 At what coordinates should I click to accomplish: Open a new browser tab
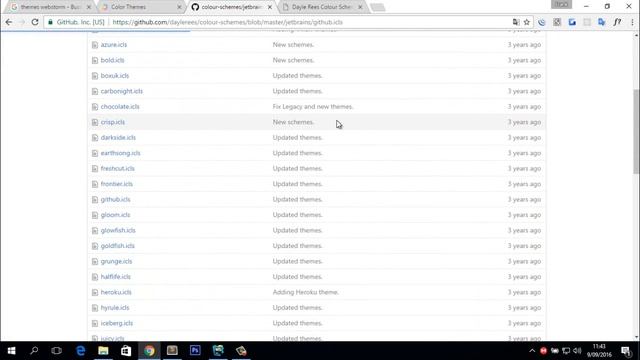click(x=378, y=7)
